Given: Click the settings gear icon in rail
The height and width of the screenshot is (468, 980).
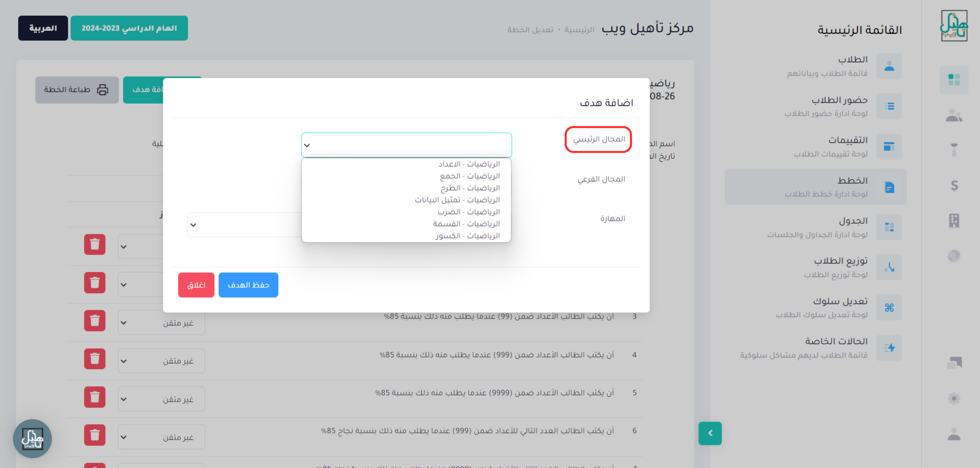Looking at the screenshot, I should (x=954, y=399).
